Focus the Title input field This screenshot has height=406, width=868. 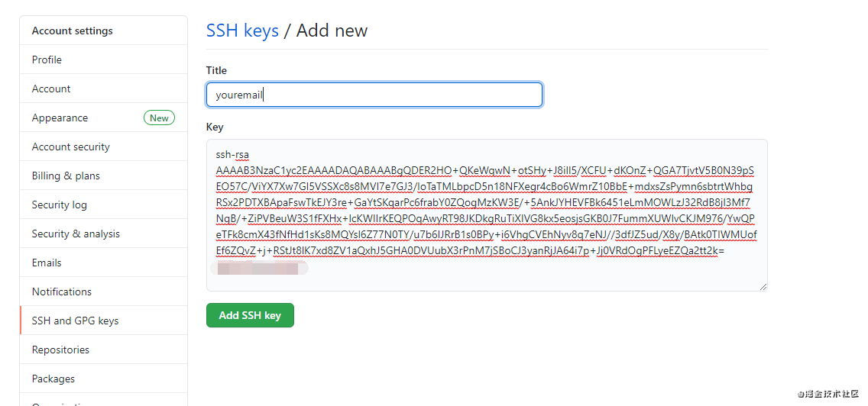coord(374,95)
